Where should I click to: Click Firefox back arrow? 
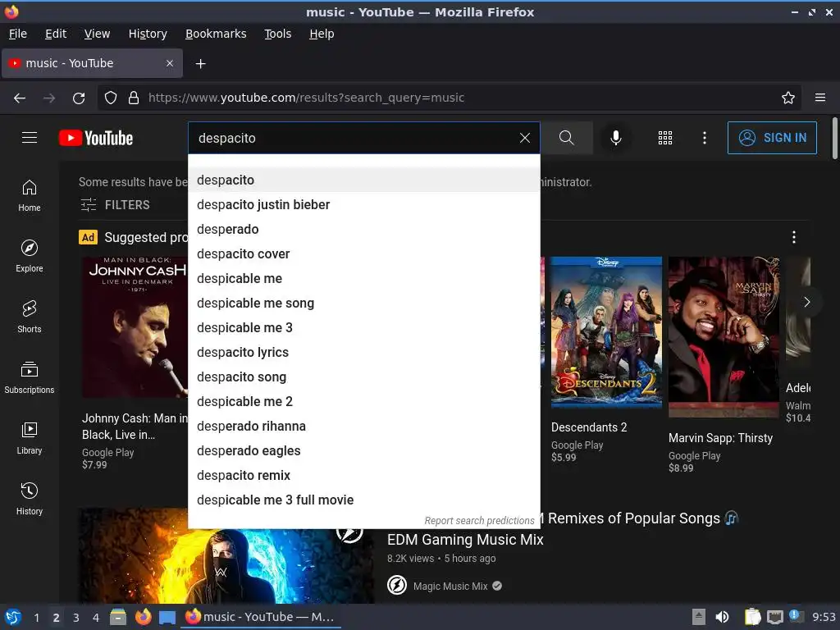(20, 98)
